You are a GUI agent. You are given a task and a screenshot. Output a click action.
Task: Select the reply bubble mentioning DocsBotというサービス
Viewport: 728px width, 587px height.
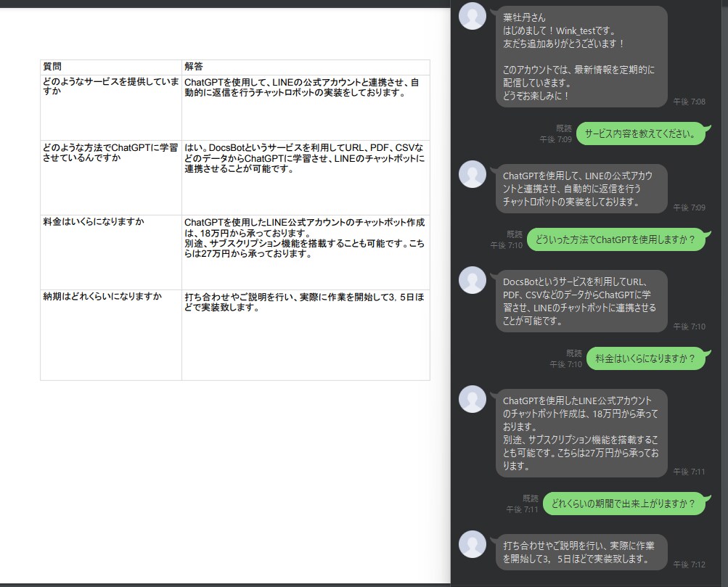[581, 301]
